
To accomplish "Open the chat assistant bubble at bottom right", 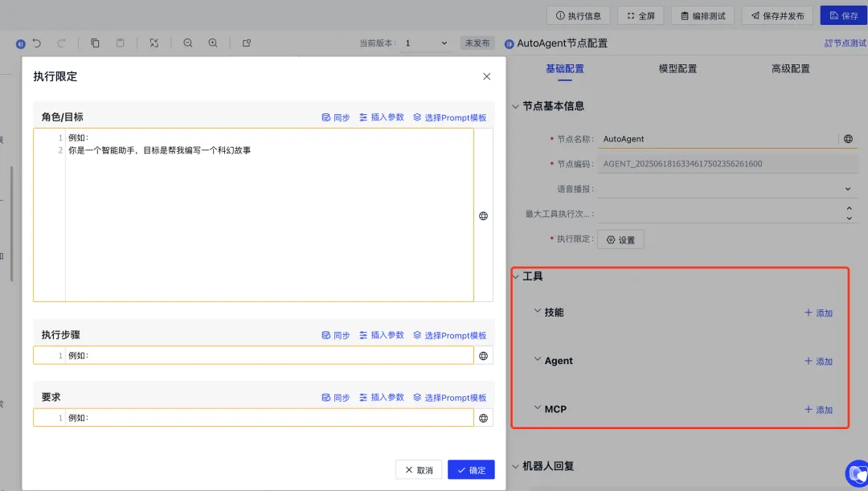I will 856,474.
